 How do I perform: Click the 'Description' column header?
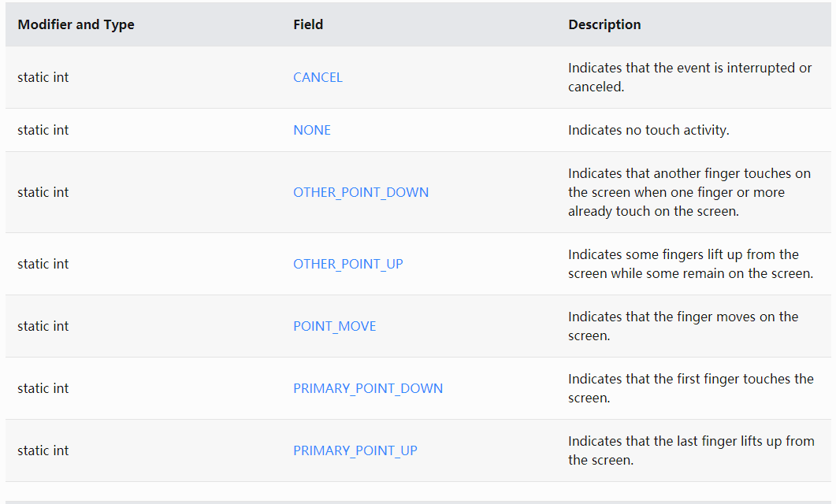pos(604,24)
